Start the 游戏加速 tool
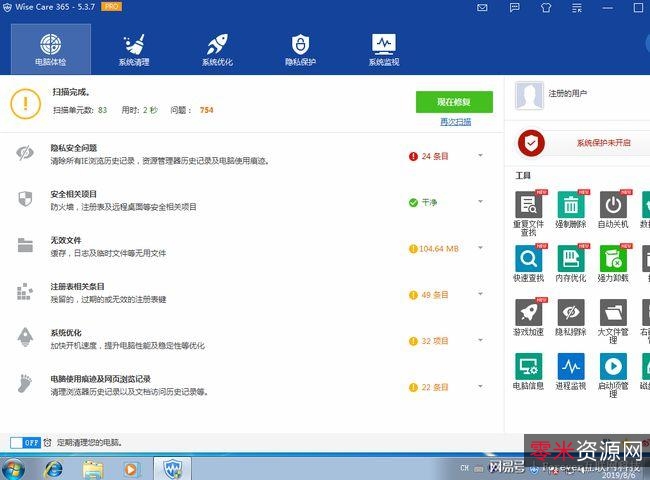The height and width of the screenshot is (480, 650). (x=529, y=317)
